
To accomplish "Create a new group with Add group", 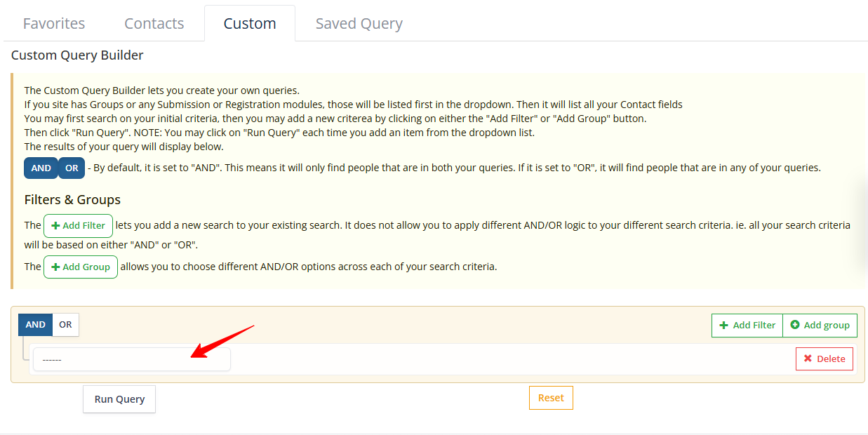I will click(820, 326).
